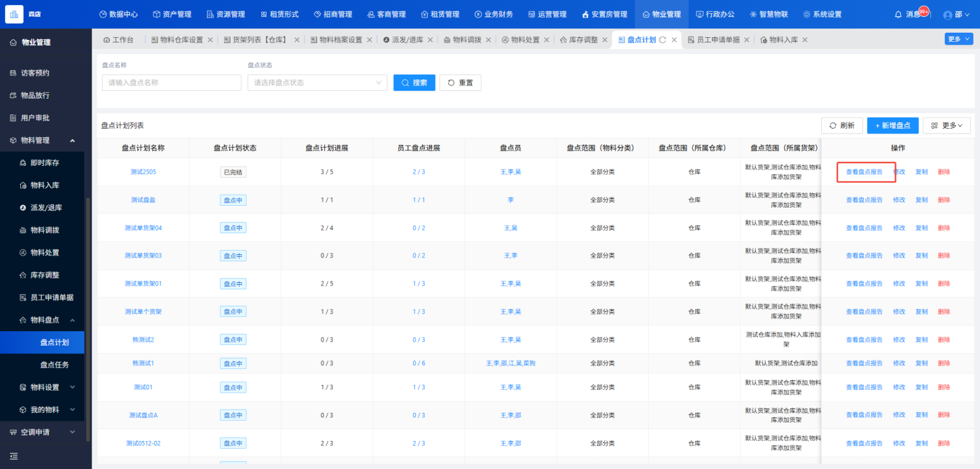The height and width of the screenshot is (469, 980).
Task: Open the 盘点状态 dropdown
Action: click(318, 83)
